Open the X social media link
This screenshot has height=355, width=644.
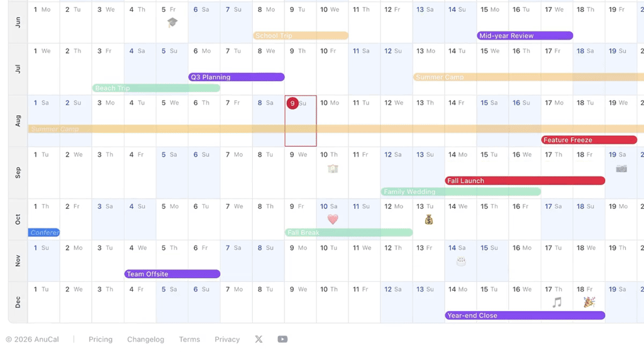click(258, 339)
